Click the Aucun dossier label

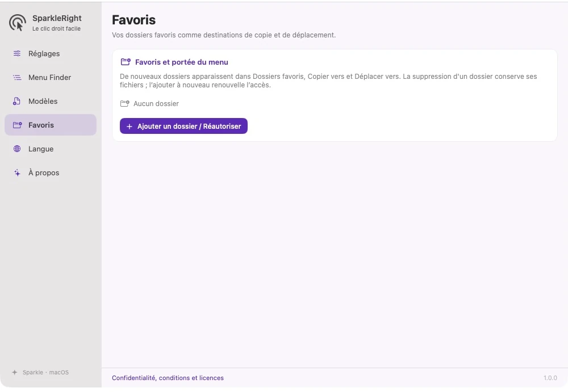pos(156,103)
